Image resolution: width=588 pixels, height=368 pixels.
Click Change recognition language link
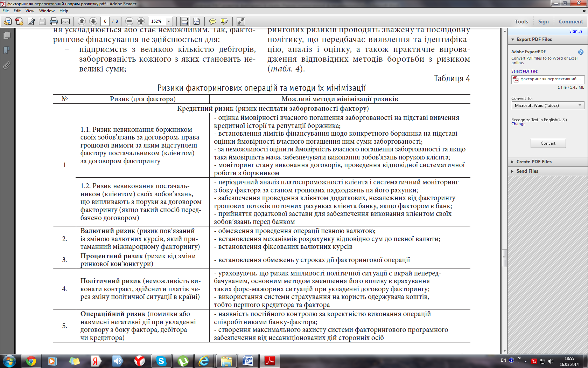tap(518, 124)
